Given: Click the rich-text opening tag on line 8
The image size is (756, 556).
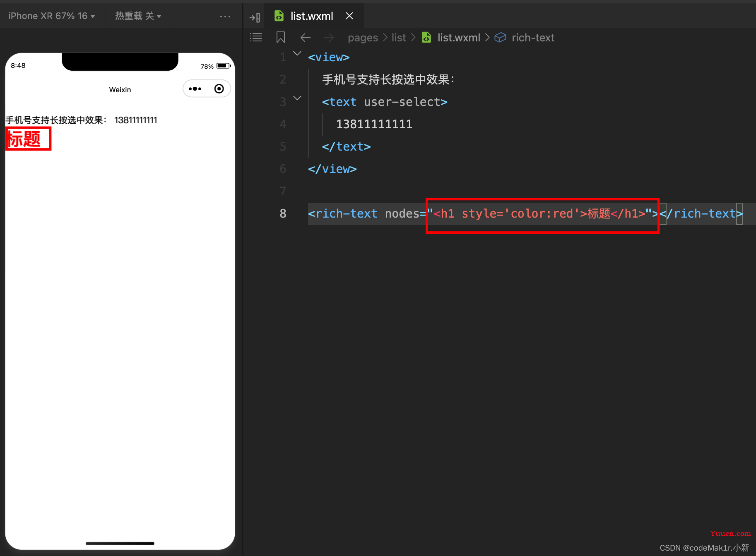Looking at the screenshot, I should click(343, 213).
